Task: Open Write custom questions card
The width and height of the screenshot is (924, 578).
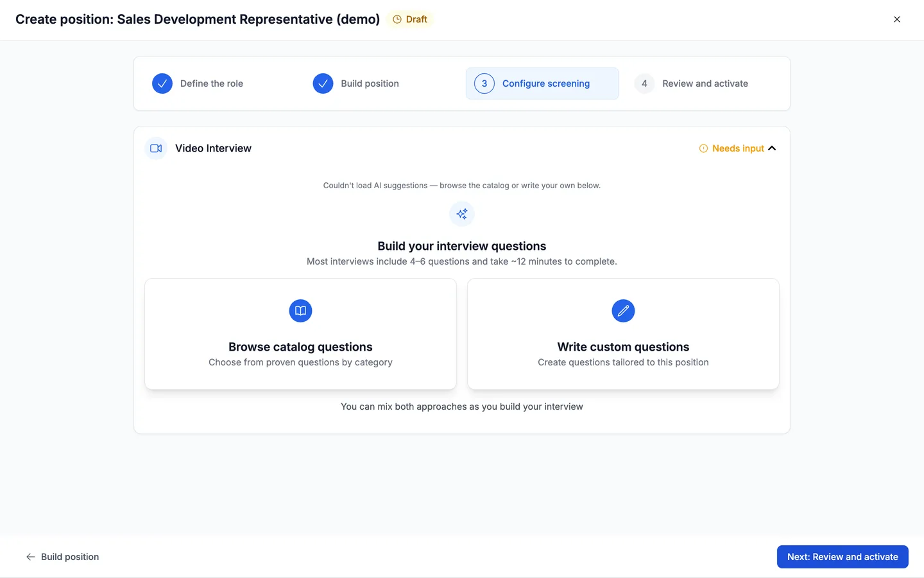Action: [x=623, y=334]
